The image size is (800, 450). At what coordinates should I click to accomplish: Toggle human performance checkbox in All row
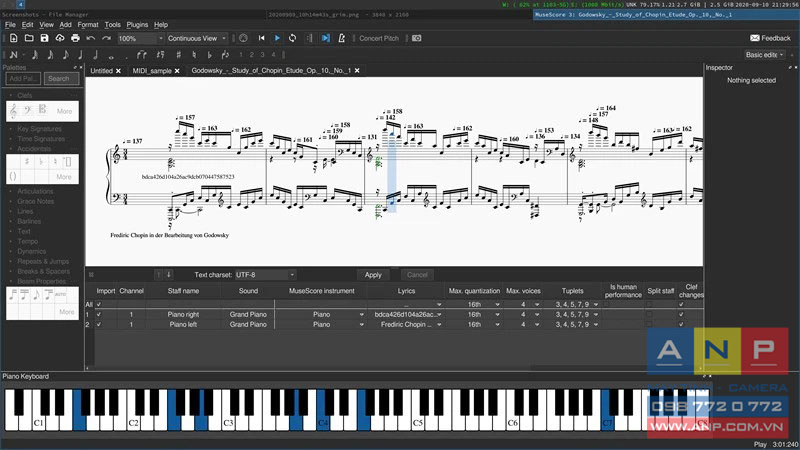[x=606, y=305]
